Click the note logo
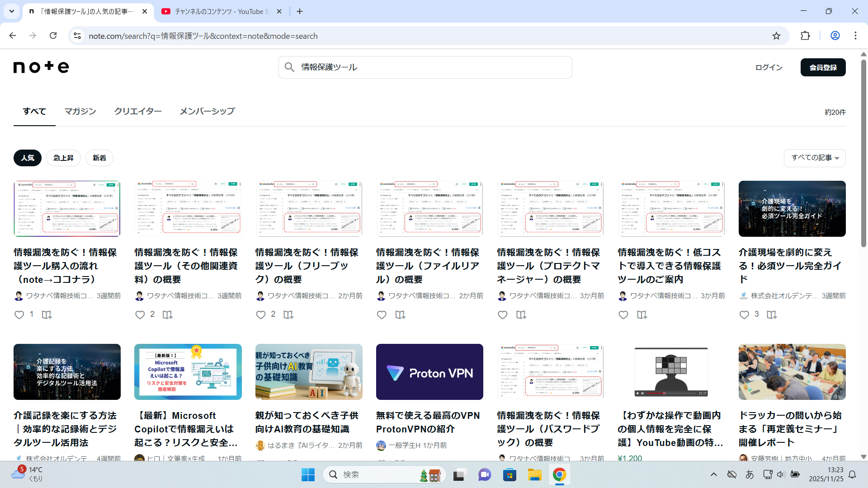The height and width of the screenshot is (488, 868). pyautogui.click(x=41, y=67)
